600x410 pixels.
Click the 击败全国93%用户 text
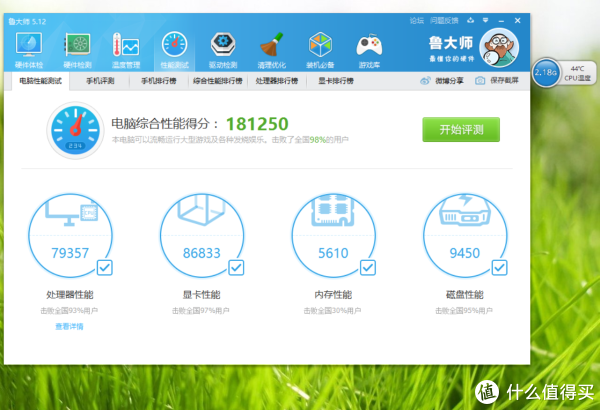[69, 310]
